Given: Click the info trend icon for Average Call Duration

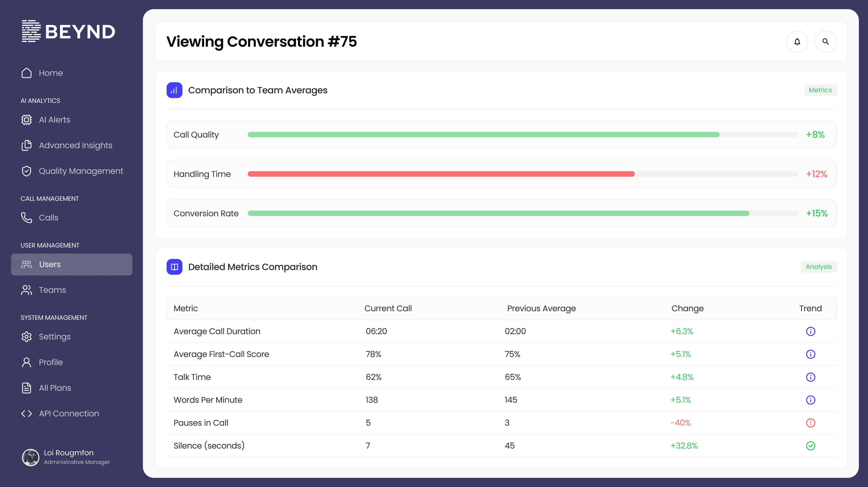Looking at the screenshot, I should pos(810,331).
